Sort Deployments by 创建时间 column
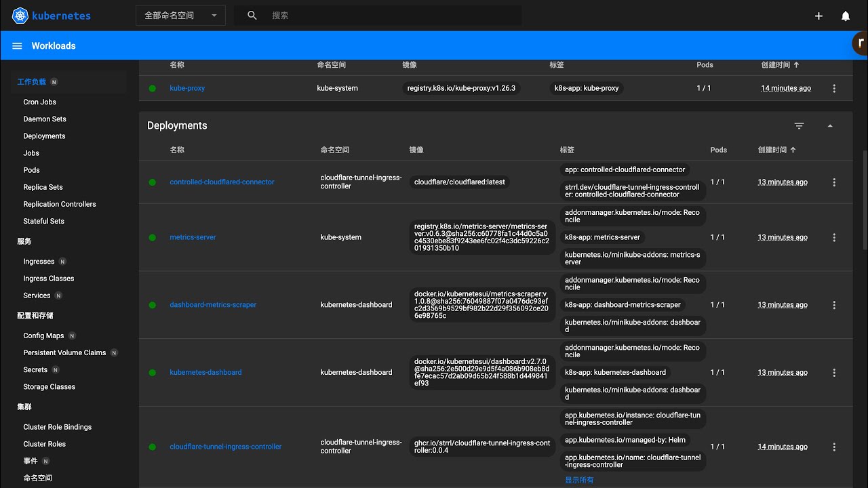The image size is (868, 488). tap(777, 150)
